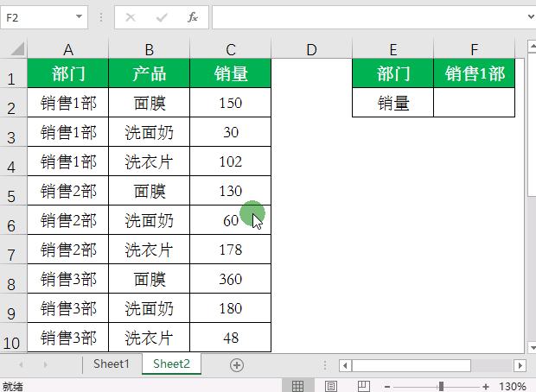Image resolution: width=536 pixels, height=392 pixels.
Task: Select empty cell F2
Action: [x=474, y=103]
